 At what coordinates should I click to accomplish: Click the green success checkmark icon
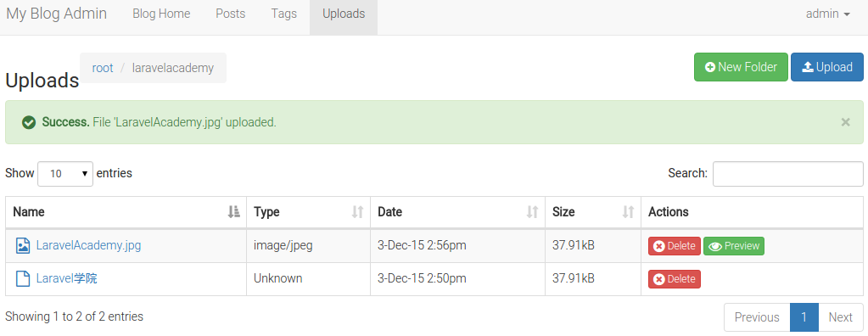(x=30, y=122)
